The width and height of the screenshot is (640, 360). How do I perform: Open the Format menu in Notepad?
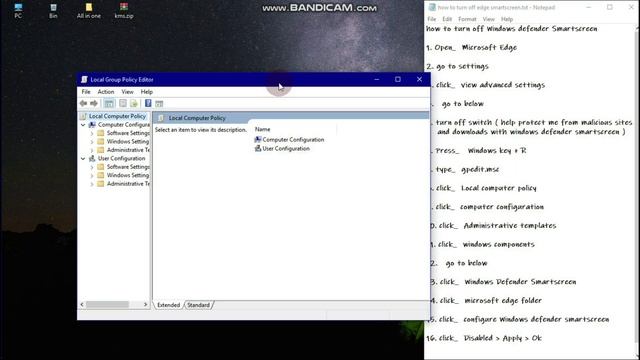[467, 19]
